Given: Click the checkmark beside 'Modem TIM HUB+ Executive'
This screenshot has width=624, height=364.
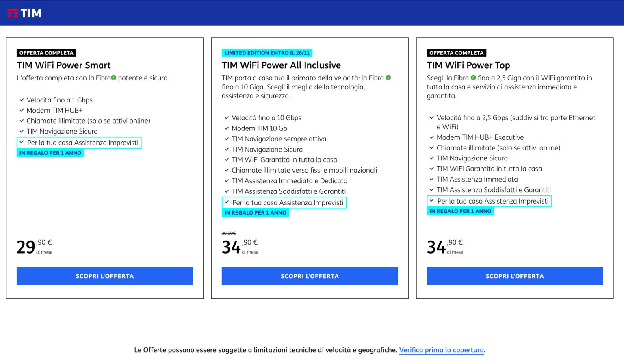Looking at the screenshot, I should 431,137.
